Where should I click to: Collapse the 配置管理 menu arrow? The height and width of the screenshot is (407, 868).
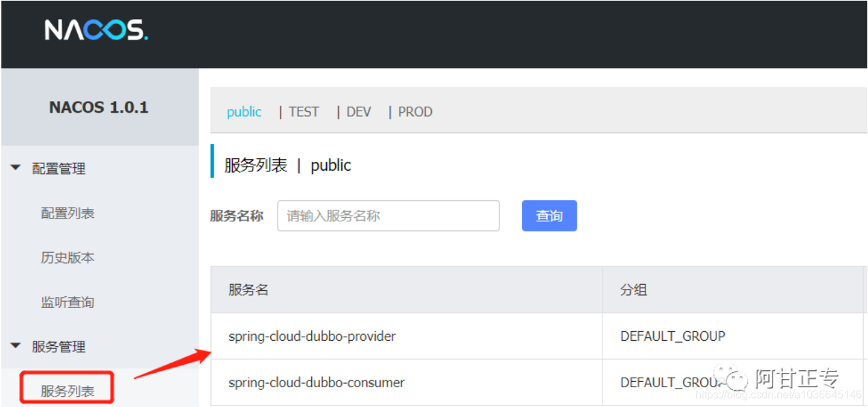click(16, 168)
